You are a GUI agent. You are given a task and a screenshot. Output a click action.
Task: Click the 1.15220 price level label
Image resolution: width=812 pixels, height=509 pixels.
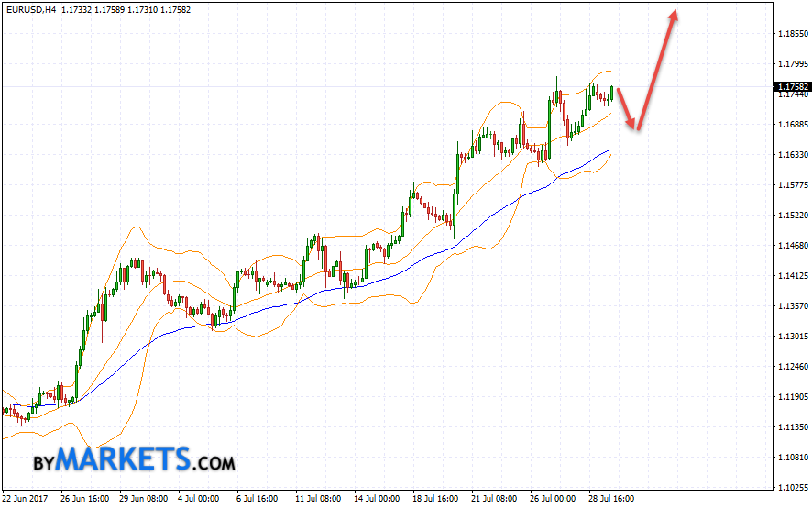tap(791, 216)
